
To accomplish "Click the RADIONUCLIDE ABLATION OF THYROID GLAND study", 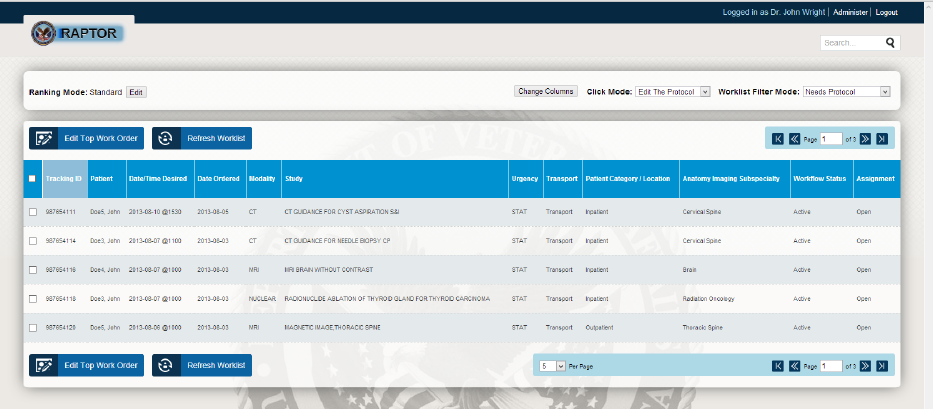I will point(387,299).
